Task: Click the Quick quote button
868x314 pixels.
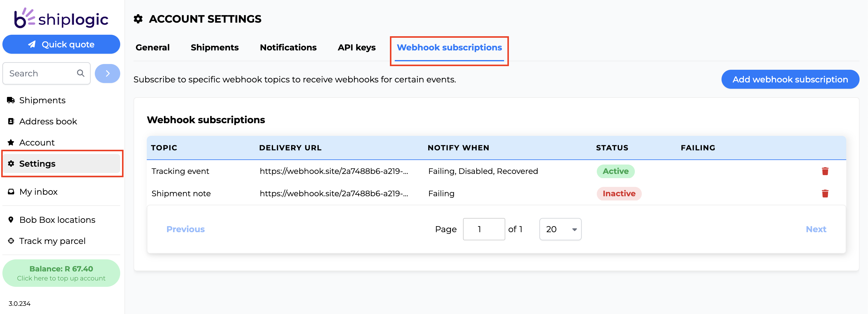Action: pyautogui.click(x=61, y=44)
